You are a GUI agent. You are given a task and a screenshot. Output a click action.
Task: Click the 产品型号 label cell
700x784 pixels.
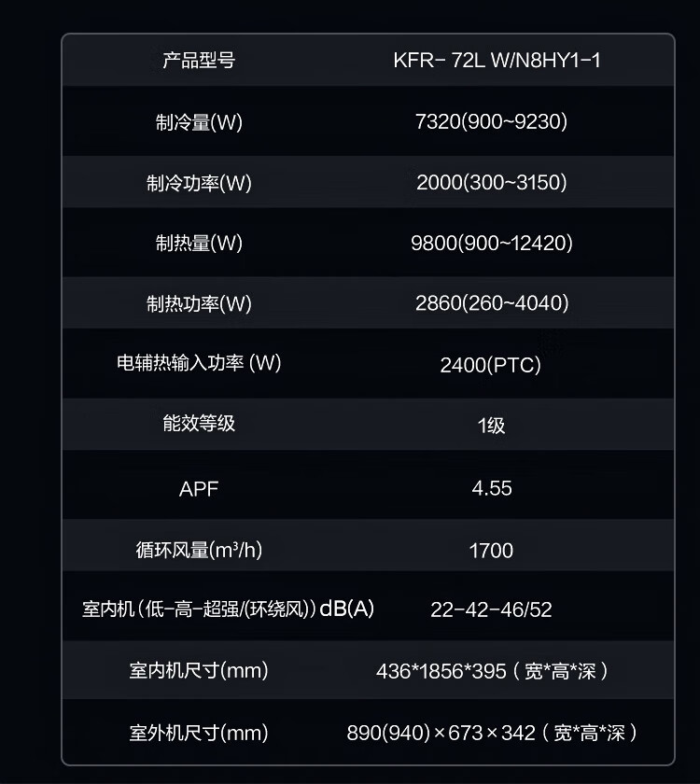(x=199, y=61)
